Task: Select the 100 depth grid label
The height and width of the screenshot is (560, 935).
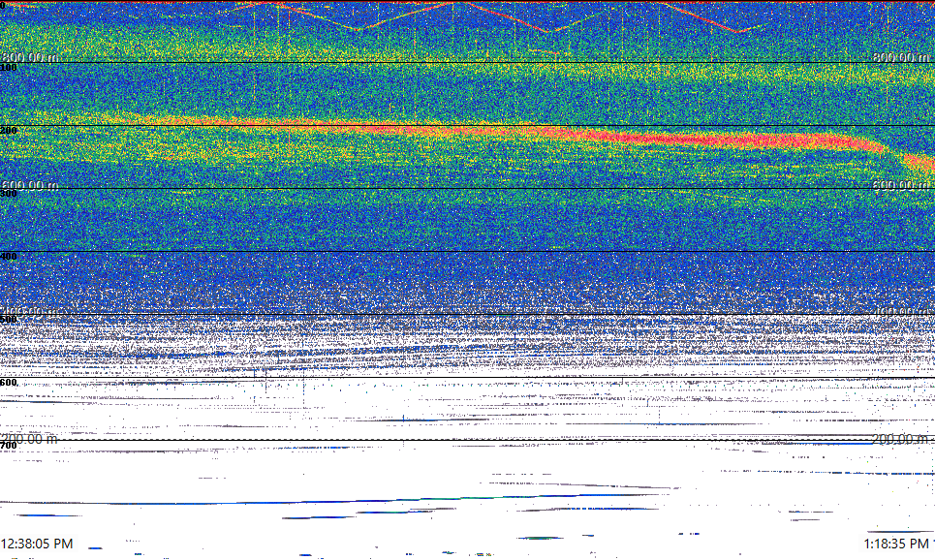Action: (x=9, y=68)
